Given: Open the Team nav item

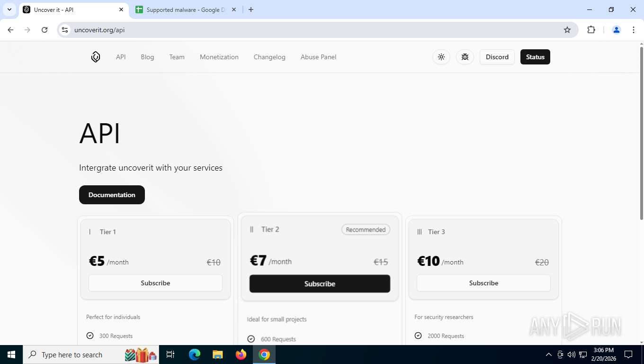Looking at the screenshot, I should (x=177, y=57).
